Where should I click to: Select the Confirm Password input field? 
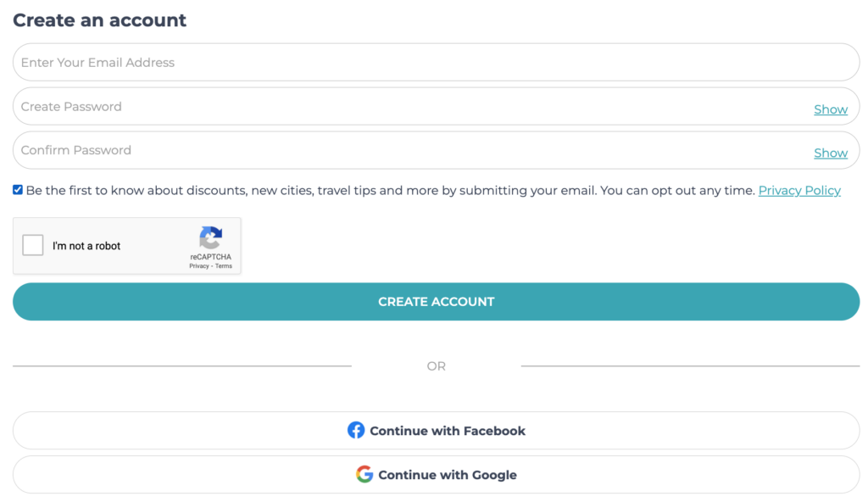tap(407, 151)
